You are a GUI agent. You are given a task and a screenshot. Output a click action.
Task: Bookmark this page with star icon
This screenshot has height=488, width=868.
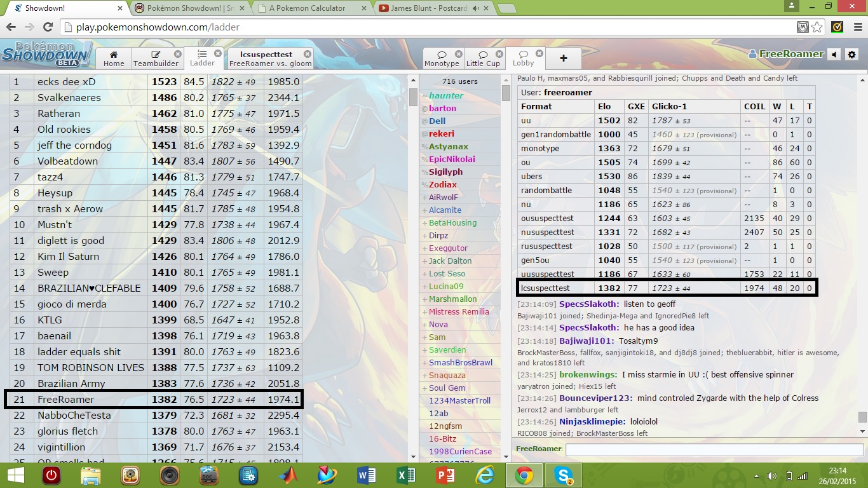tap(817, 27)
